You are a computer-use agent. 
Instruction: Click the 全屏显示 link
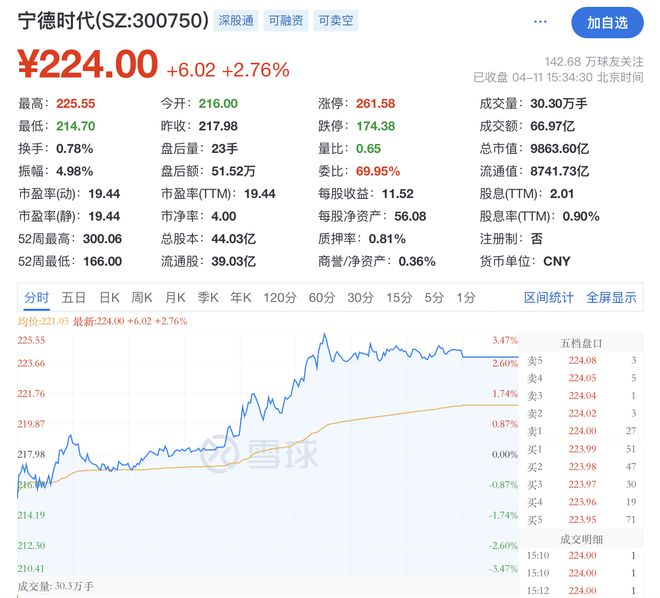click(611, 298)
